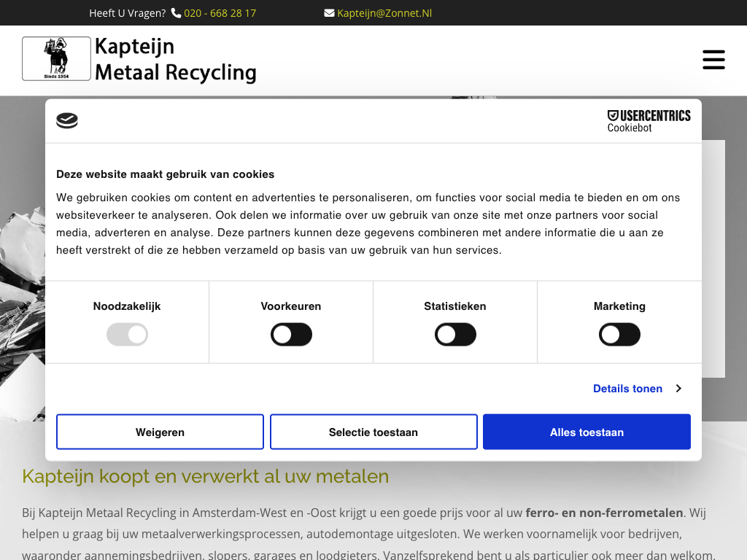Click the chevron next to Details tonen
The width and height of the screenshot is (747, 560).
678,389
